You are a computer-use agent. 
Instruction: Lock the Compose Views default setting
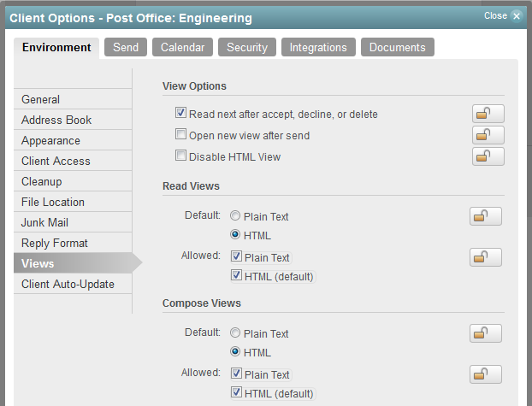click(x=485, y=333)
